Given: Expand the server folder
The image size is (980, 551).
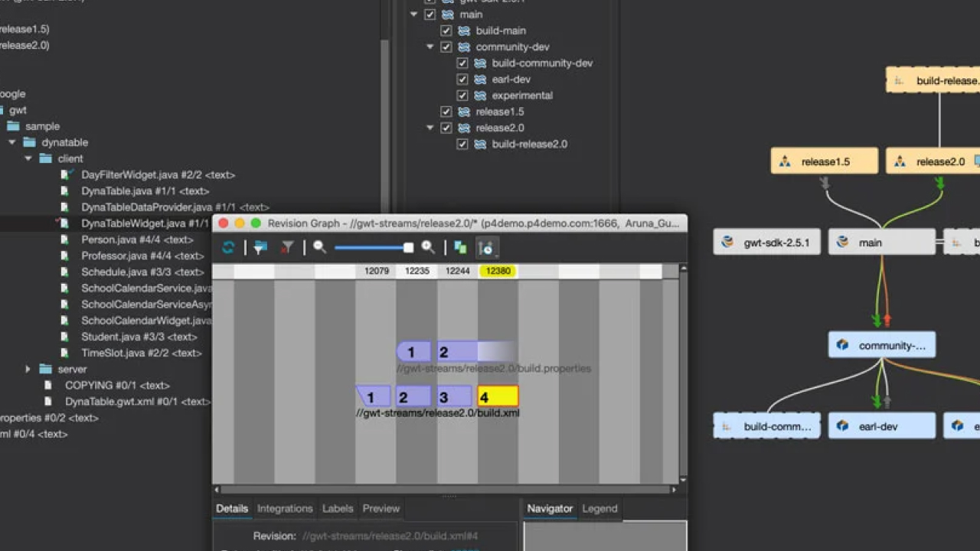Looking at the screenshot, I should click(28, 369).
